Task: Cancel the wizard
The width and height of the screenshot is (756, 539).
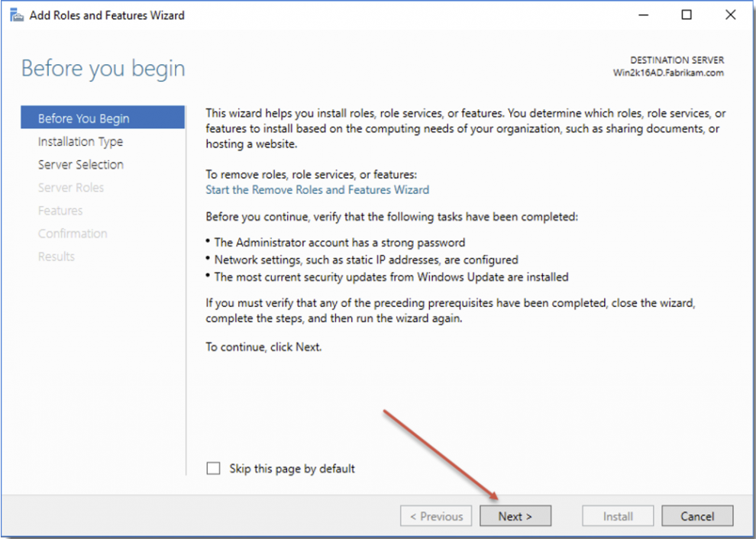Action: click(x=697, y=516)
